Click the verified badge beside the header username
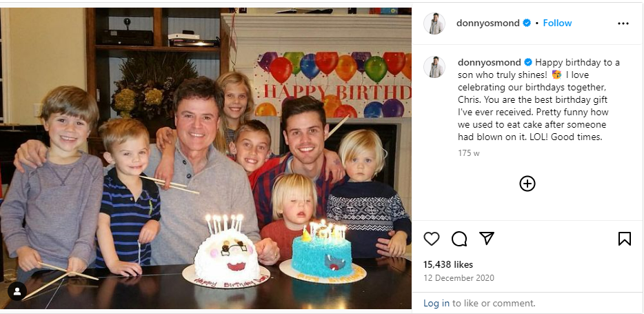 coord(527,23)
